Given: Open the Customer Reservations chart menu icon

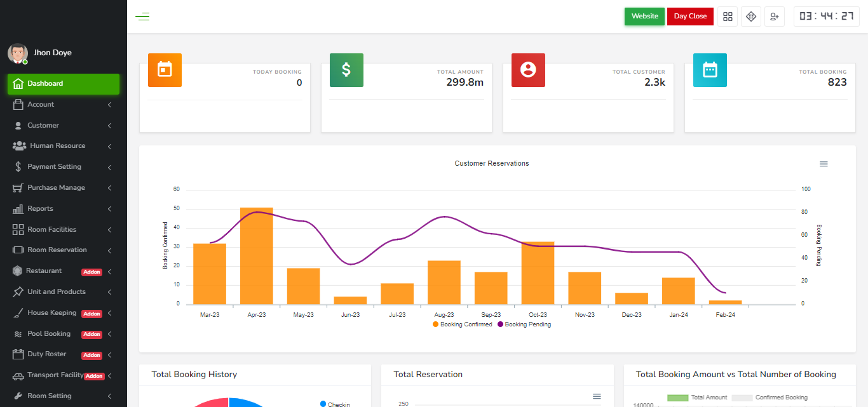Looking at the screenshot, I should [x=824, y=164].
